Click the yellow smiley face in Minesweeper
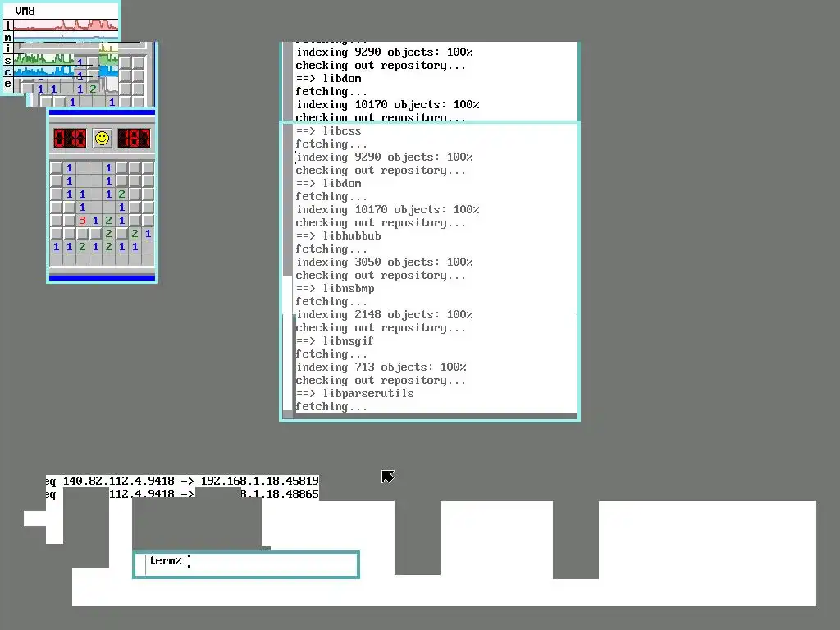 tap(102, 138)
